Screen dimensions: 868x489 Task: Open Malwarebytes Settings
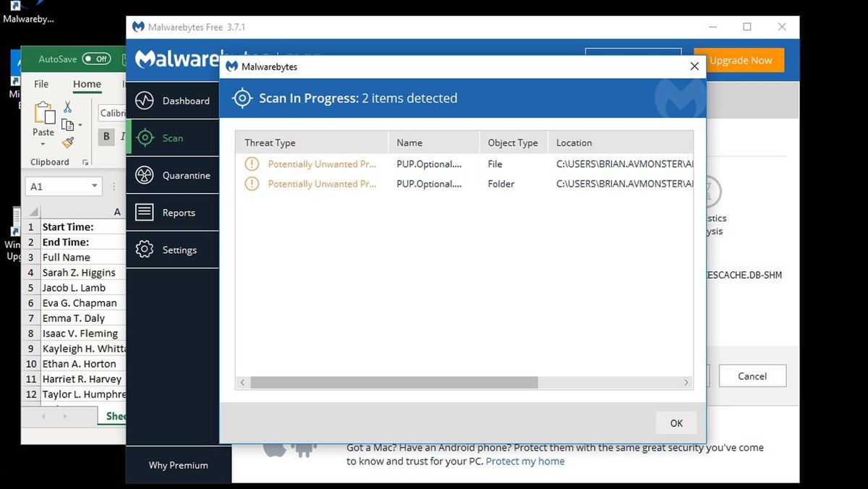(x=177, y=250)
